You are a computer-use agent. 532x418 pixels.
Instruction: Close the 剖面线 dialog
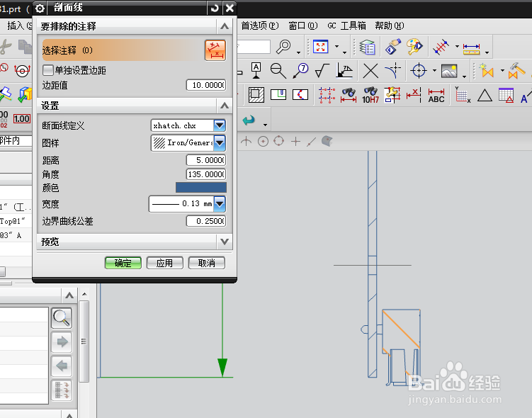tap(230, 8)
